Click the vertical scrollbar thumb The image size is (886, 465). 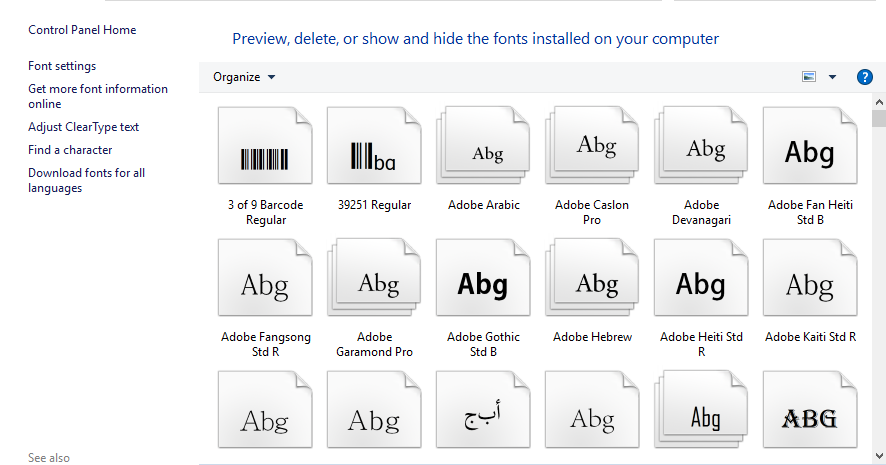879,118
